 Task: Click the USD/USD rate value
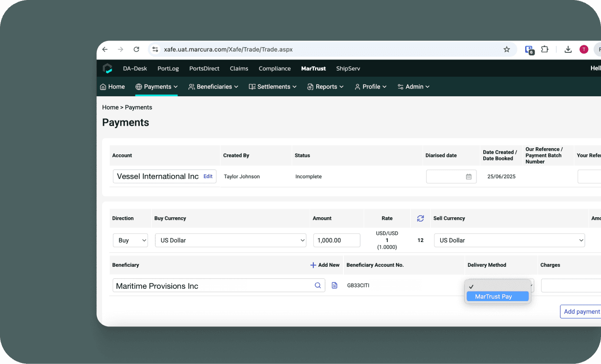point(387,233)
